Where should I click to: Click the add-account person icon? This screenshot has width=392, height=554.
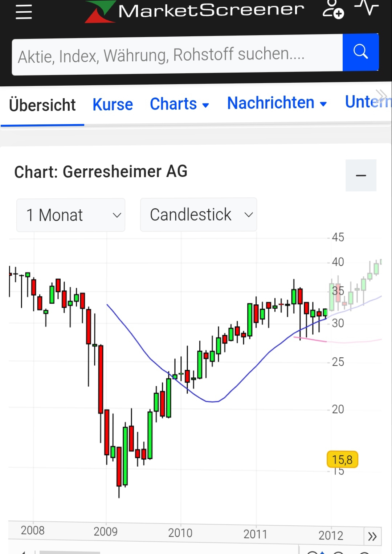(x=333, y=10)
